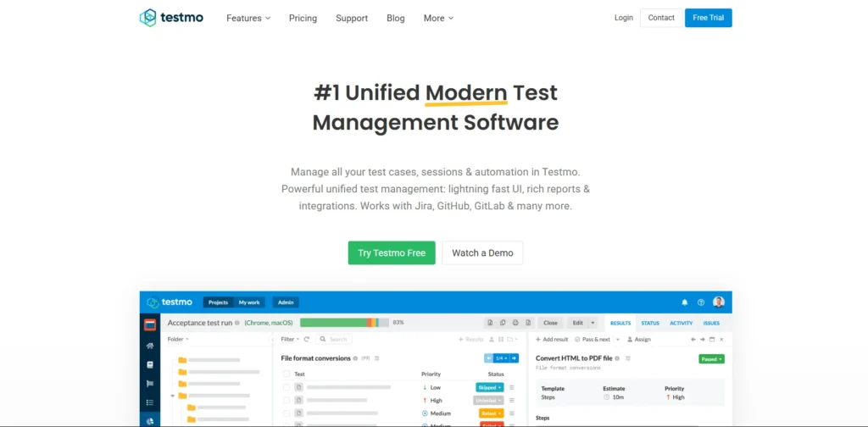The height and width of the screenshot is (427, 868).
Task: Click the green Try Testmo Free button
Action: pos(392,252)
